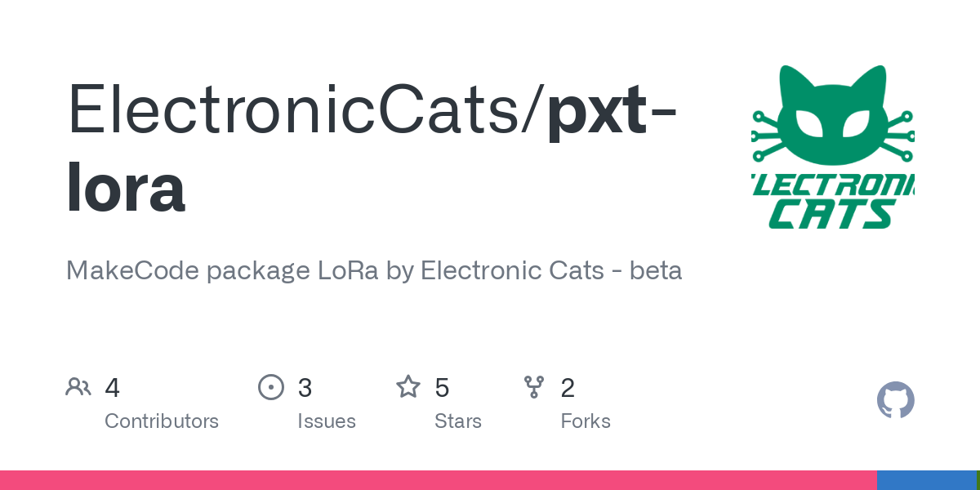The width and height of the screenshot is (980, 490).
Task: Click the Forks label
Action: coord(586,421)
